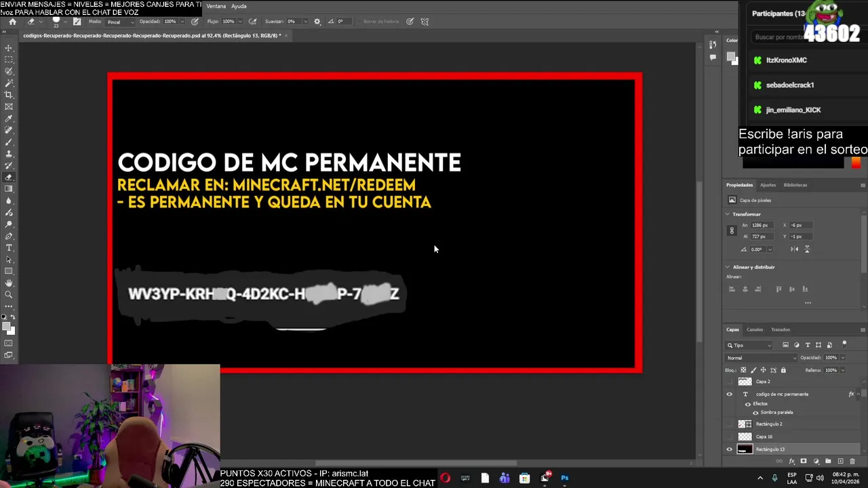Select the Frame tool
Image resolution: width=868 pixels, height=488 pixels.
point(9,106)
